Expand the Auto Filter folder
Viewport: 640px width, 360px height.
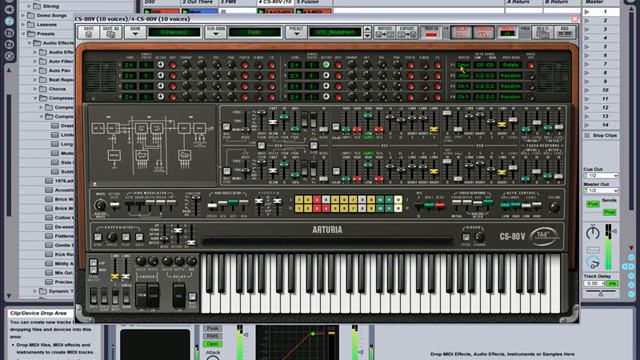click(36, 61)
